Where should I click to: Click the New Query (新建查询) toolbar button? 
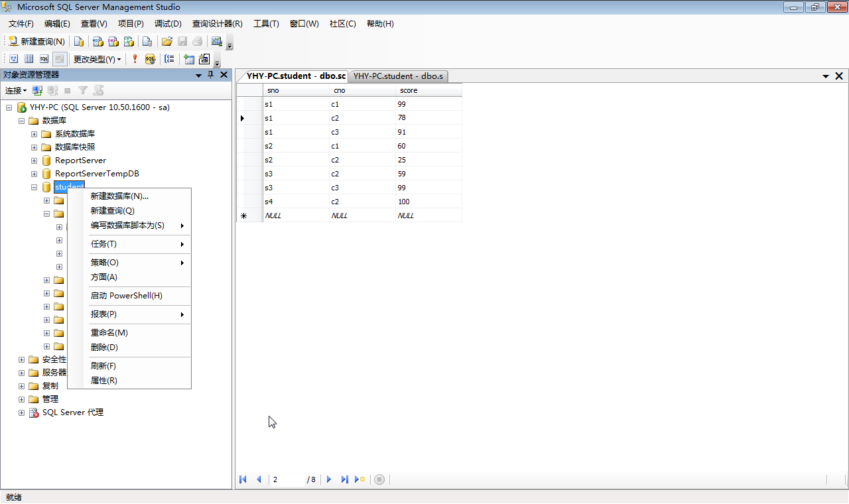click(36, 41)
